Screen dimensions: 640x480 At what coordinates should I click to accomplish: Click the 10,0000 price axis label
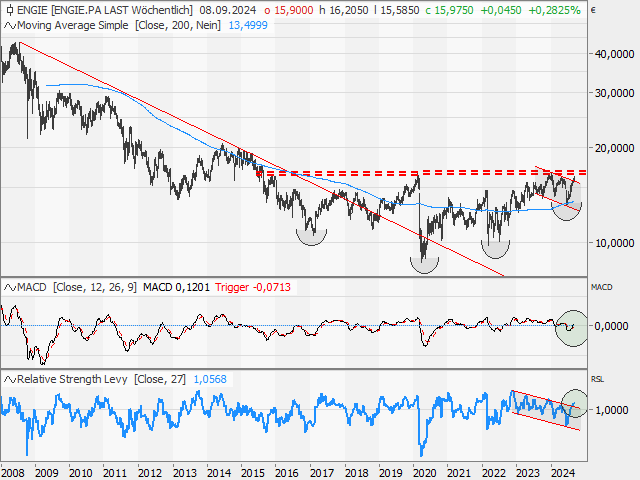(x=614, y=243)
